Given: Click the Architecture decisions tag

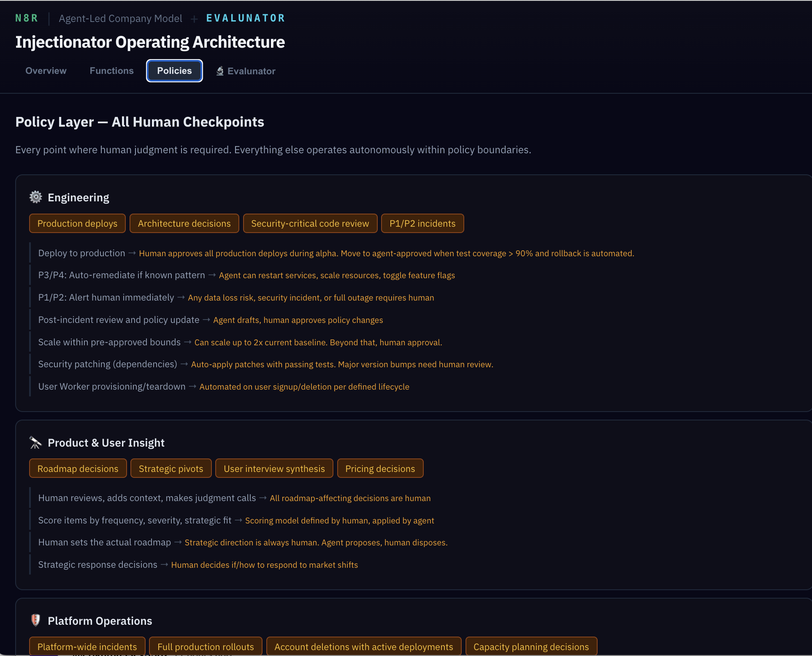Looking at the screenshot, I should coord(184,223).
